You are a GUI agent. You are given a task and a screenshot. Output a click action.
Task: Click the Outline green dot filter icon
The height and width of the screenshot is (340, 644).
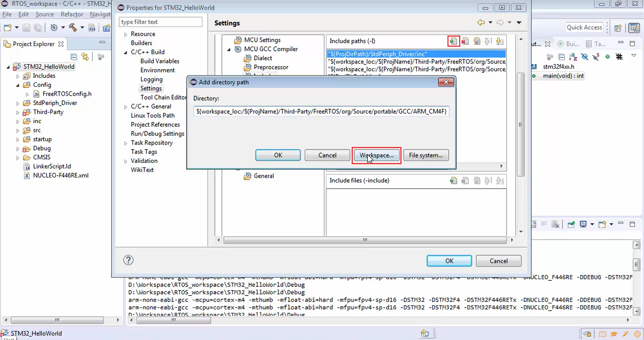click(607, 57)
